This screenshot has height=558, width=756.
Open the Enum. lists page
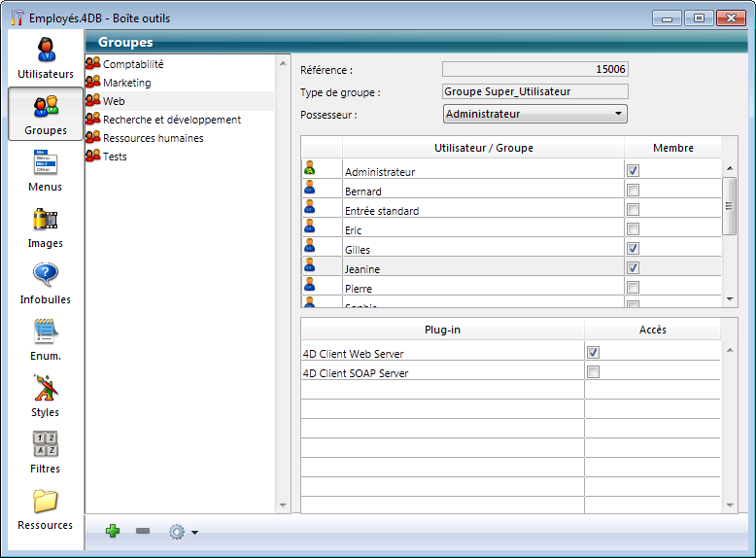46,339
